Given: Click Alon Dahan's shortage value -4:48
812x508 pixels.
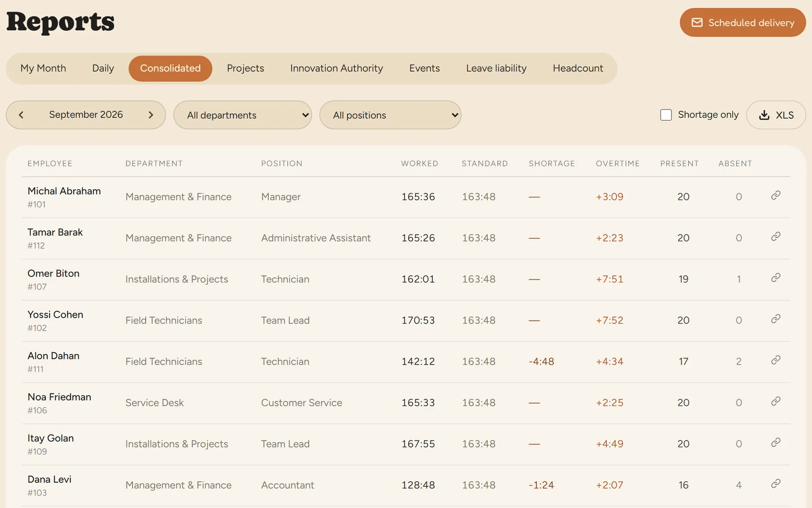Looking at the screenshot, I should click(x=541, y=362).
